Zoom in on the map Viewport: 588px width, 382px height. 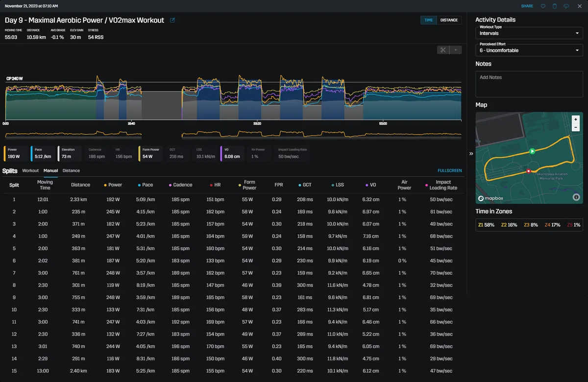[x=576, y=119]
